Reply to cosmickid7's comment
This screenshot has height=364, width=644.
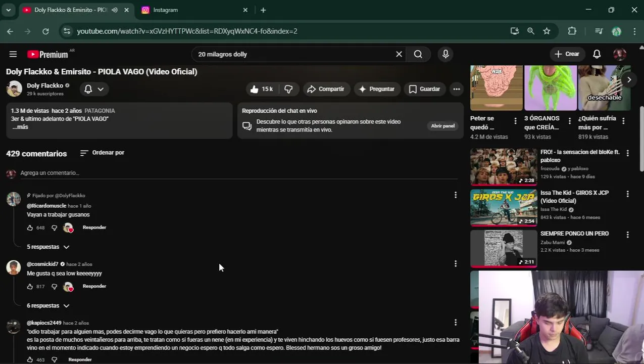94,286
